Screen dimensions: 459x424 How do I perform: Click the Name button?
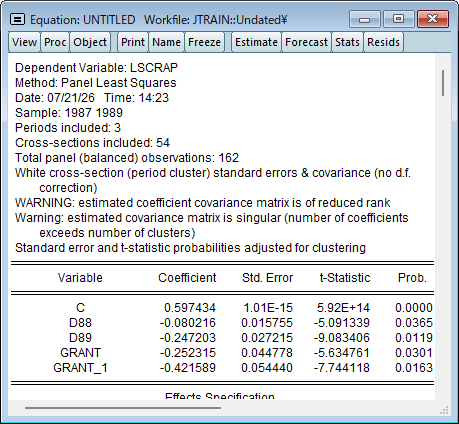166,42
